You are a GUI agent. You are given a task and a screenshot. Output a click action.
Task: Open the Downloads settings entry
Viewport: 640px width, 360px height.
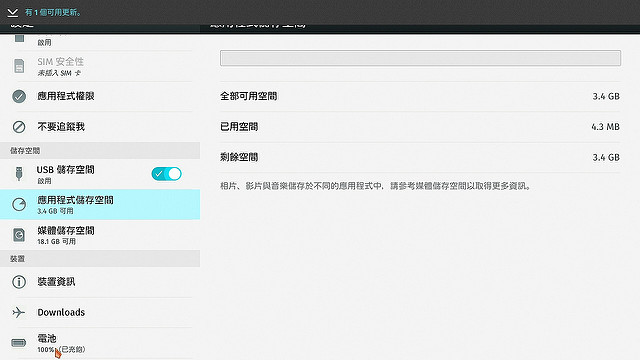pos(100,312)
